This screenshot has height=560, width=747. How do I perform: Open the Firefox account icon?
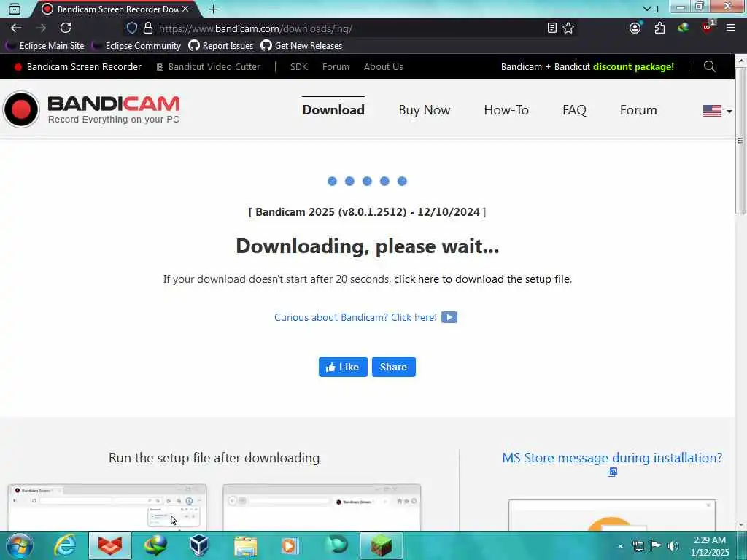[635, 28]
